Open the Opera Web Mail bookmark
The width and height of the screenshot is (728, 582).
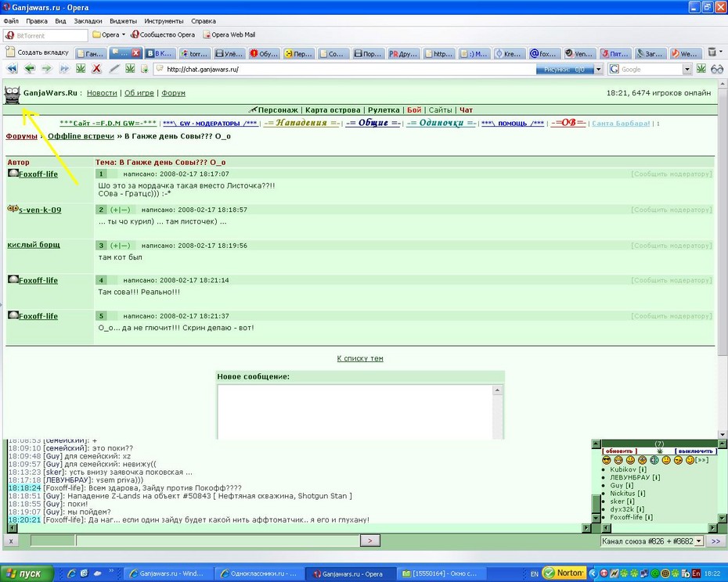coord(230,34)
